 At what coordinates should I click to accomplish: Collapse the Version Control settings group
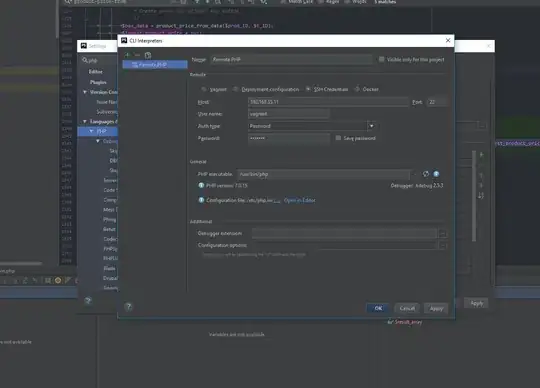pos(85,92)
